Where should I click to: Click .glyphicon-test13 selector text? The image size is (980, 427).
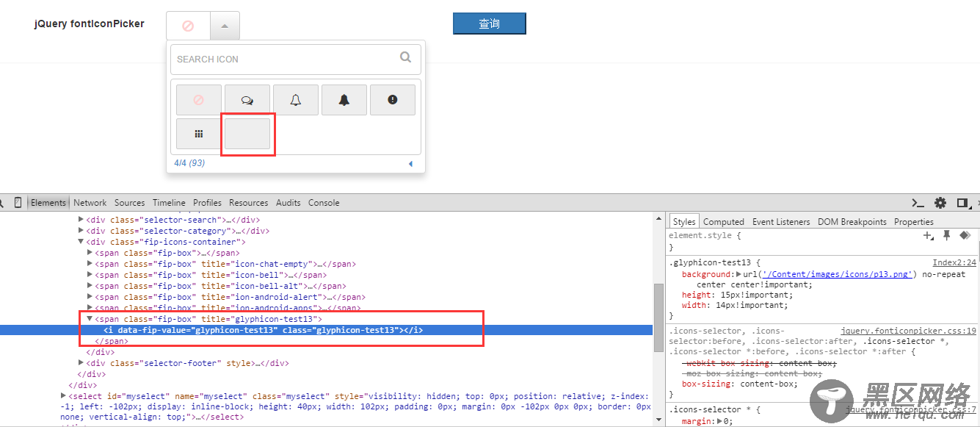coord(711,262)
